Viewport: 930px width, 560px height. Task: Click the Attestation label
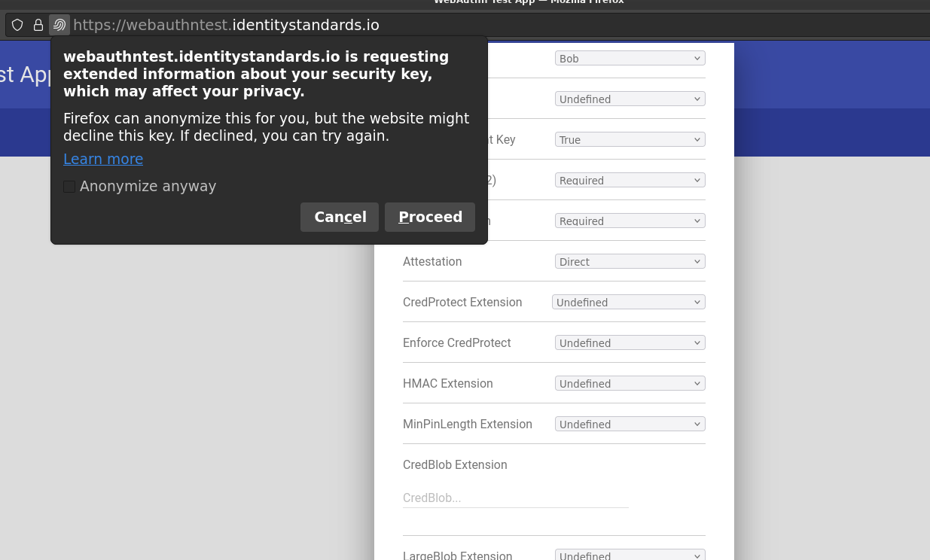point(432,261)
